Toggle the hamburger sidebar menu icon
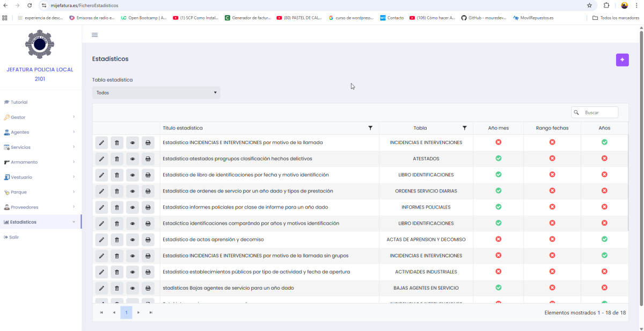This screenshot has height=331, width=644. (95, 35)
